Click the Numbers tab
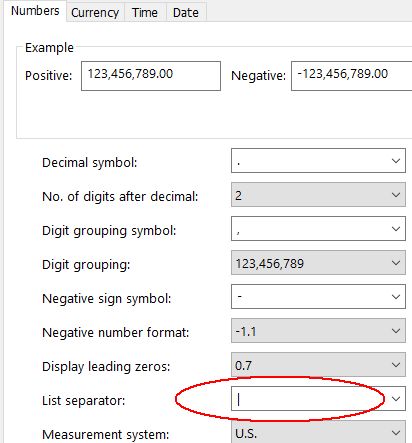The height and width of the screenshot is (443, 412). [35, 11]
